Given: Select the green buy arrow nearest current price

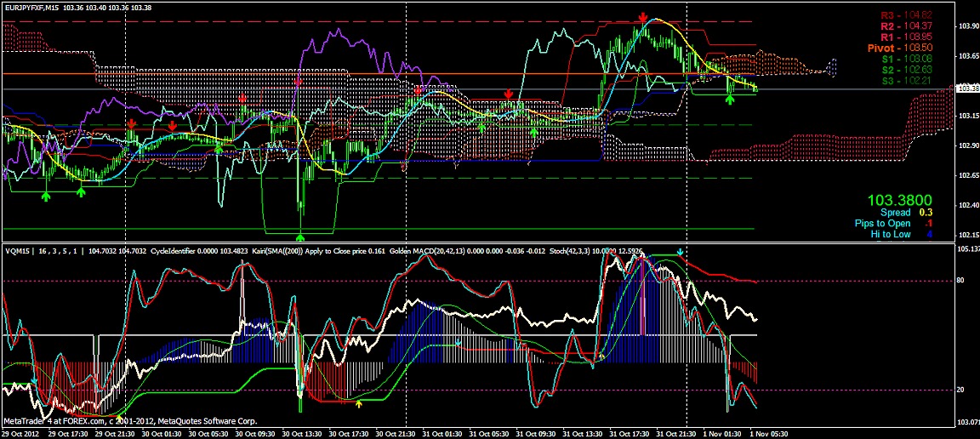Looking at the screenshot, I should (730, 100).
